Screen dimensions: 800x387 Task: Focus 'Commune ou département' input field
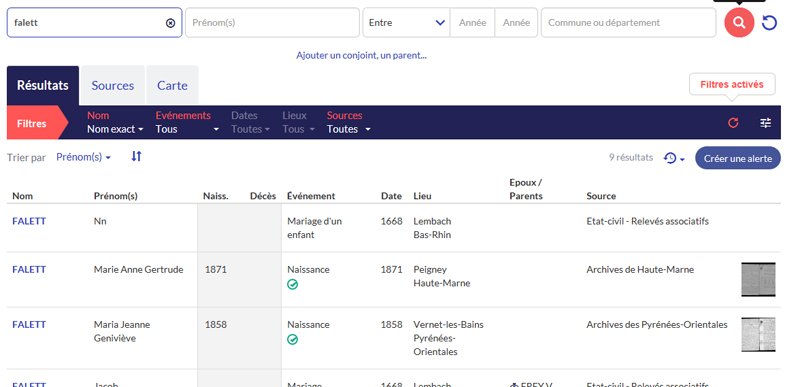tap(629, 23)
